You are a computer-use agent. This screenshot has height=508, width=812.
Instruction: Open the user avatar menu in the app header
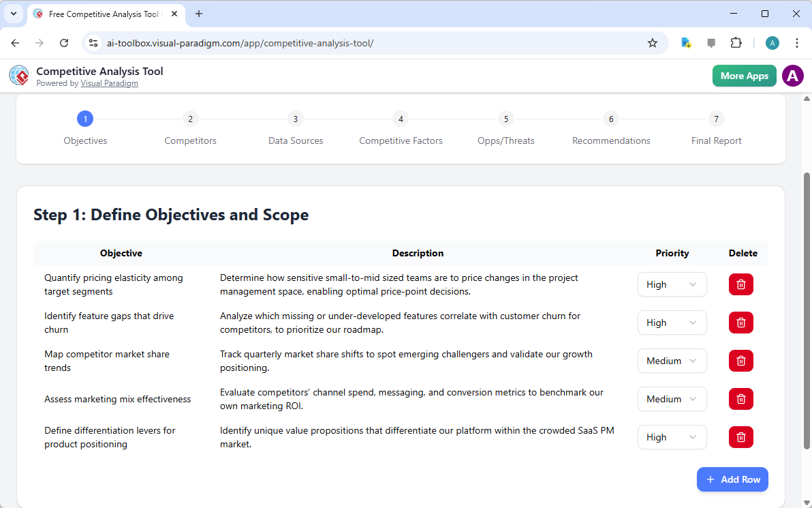click(x=792, y=76)
